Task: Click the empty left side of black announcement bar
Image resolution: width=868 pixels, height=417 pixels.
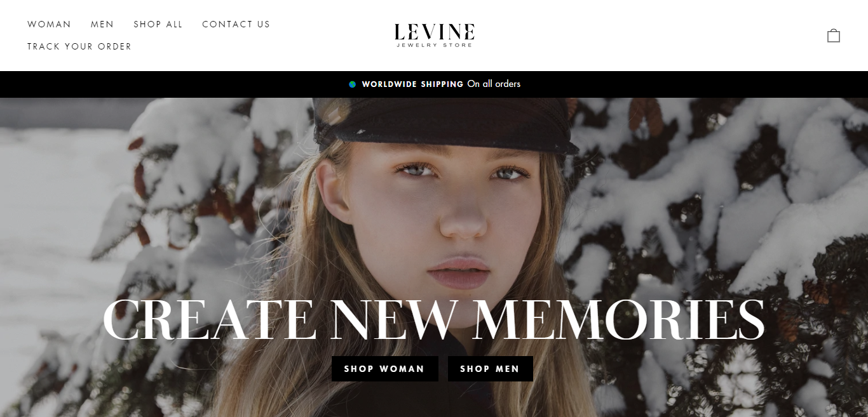Action: 172,84
